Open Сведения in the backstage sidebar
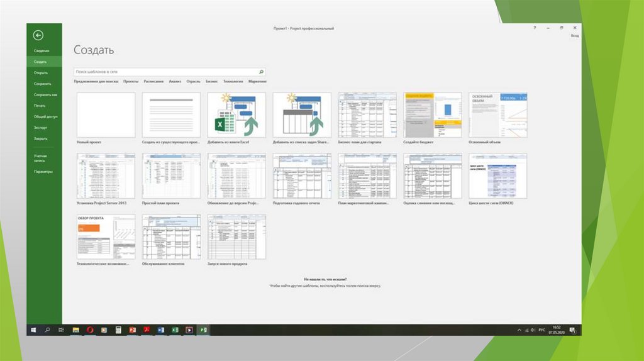 click(42, 50)
